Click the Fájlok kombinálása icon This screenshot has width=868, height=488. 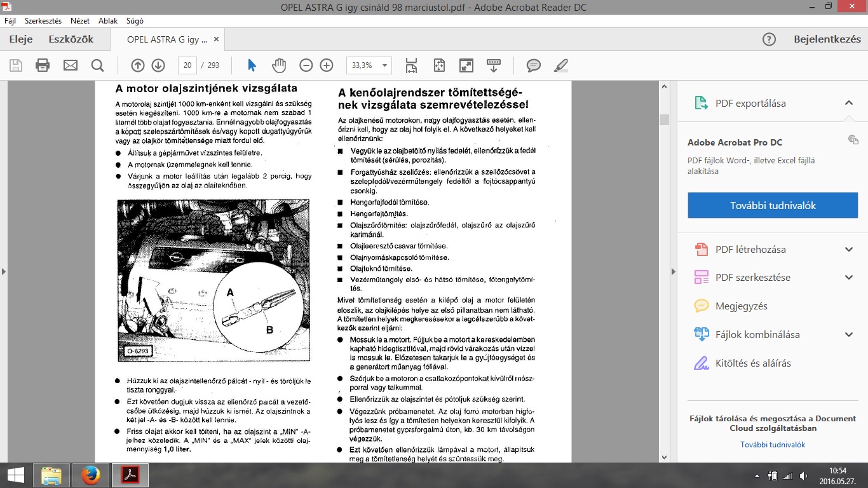701,334
